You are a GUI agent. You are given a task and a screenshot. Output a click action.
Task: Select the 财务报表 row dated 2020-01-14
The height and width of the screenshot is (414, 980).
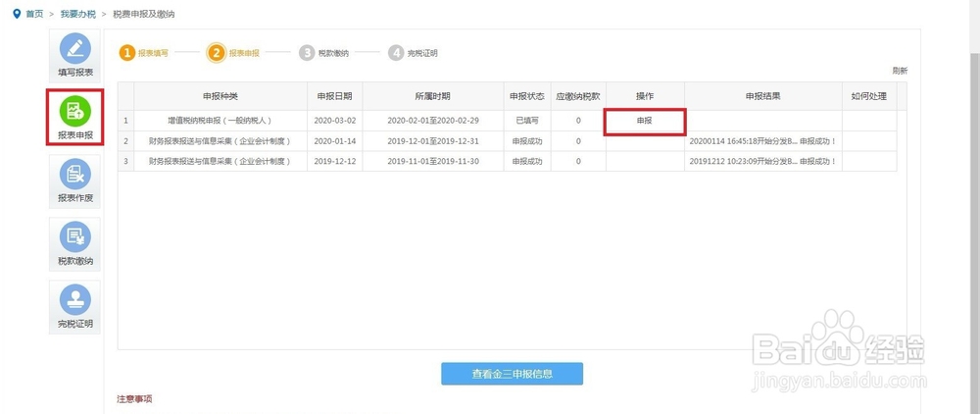coord(507,141)
